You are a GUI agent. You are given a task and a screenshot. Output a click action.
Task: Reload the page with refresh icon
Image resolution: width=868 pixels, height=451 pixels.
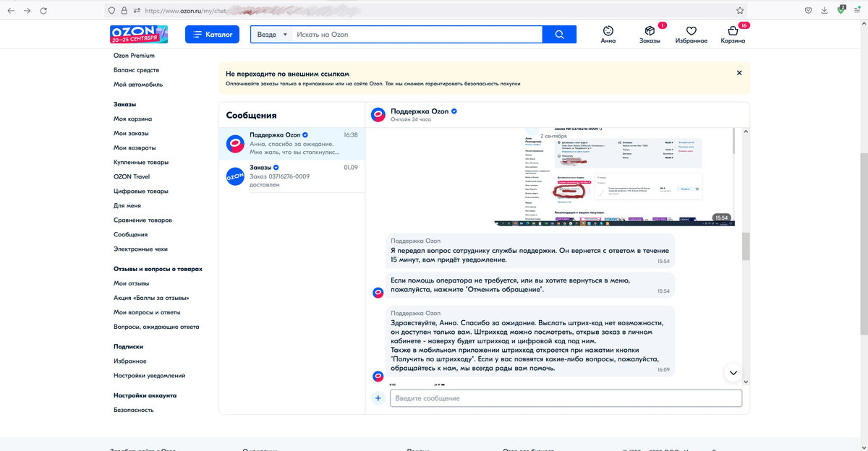[44, 11]
